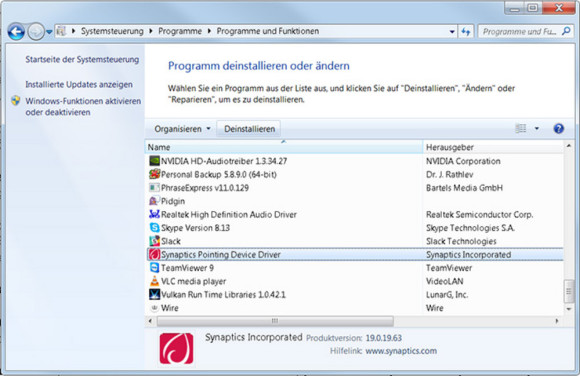The image size is (580, 376).
Task: Click the back navigation arrow
Action: pos(16,32)
